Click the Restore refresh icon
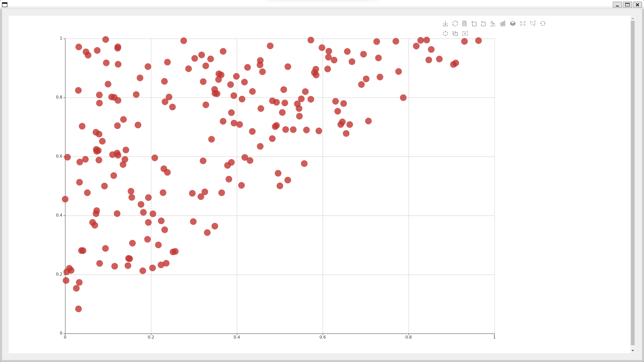This screenshot has width=644, height=362. click(455, 23)
